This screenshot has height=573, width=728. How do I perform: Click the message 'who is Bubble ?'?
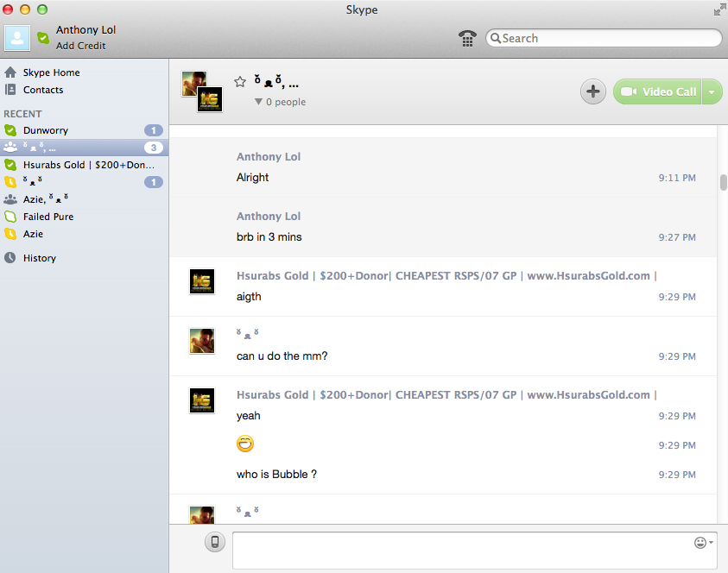[x=276, y=474]
